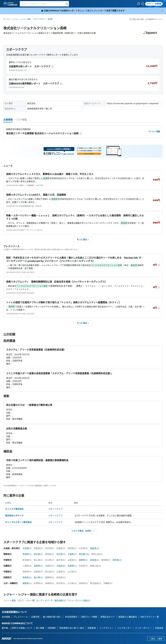This screenshot has width=166, height=644.
Task: Click info icon beside 日経業界分析レポート スポーツクラブ
Action: [52, 67]
